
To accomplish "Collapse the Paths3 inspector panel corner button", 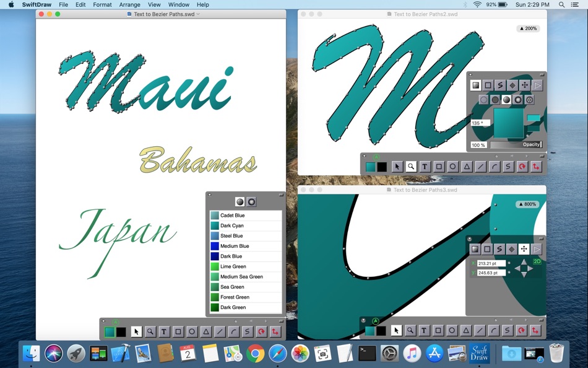I will click(x=541, y=239).
